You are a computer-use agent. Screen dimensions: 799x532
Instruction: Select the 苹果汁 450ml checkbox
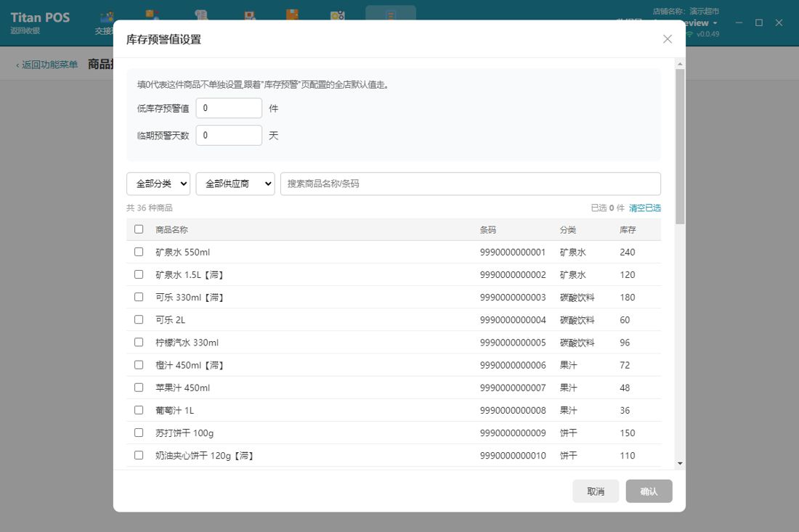[139, 388]
